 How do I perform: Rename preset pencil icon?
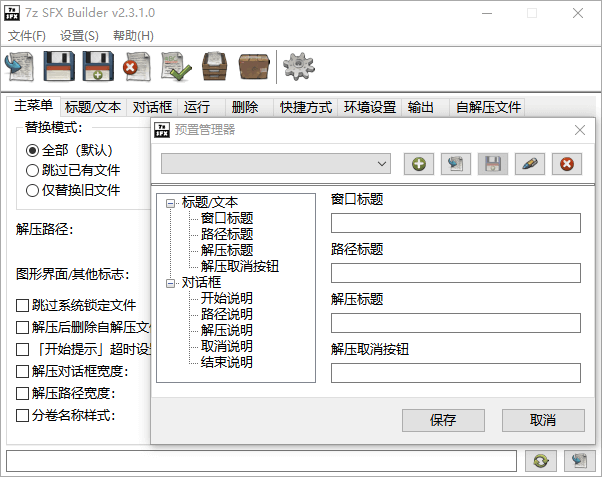coord(530,164)
